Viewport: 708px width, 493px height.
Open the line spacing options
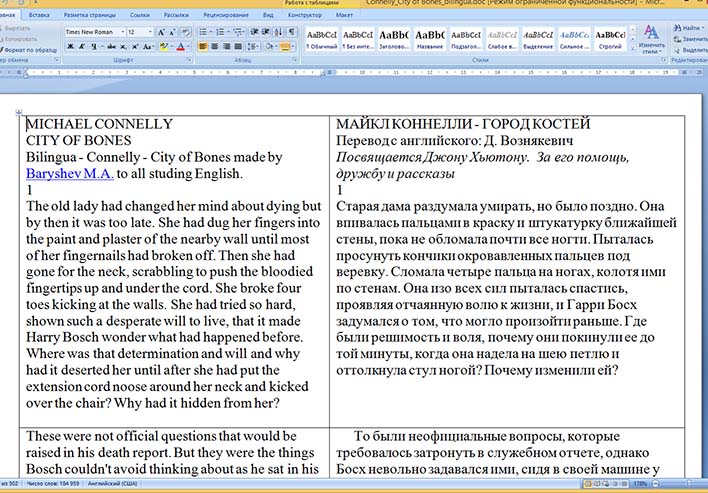(253, 47)
